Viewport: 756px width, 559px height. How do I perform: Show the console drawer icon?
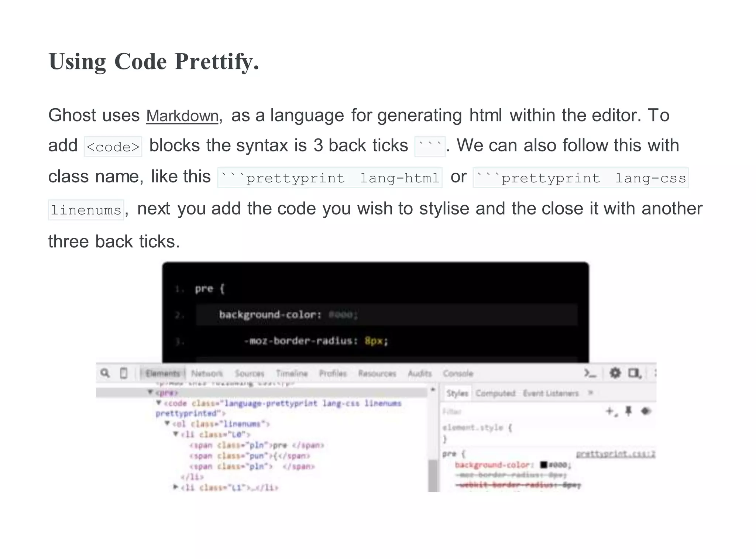[590, 373]
